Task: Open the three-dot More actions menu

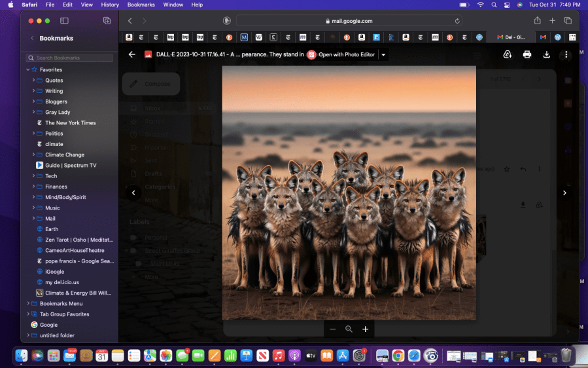Action: click(x=566, y=55)
